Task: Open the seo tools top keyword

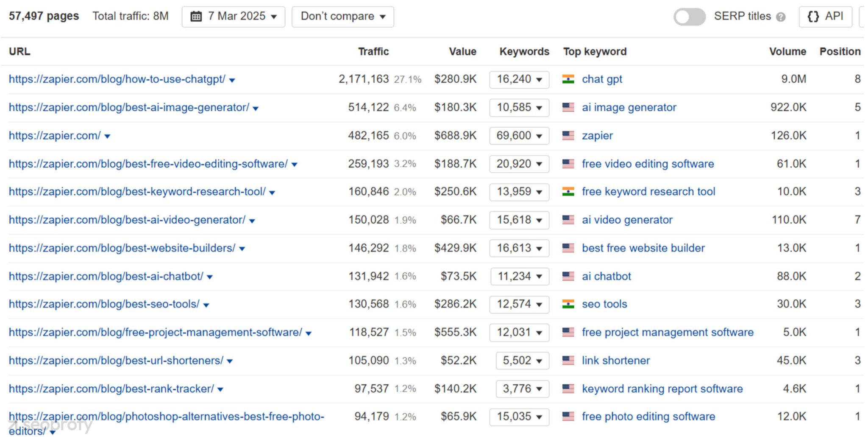Action: click(604, 304)
